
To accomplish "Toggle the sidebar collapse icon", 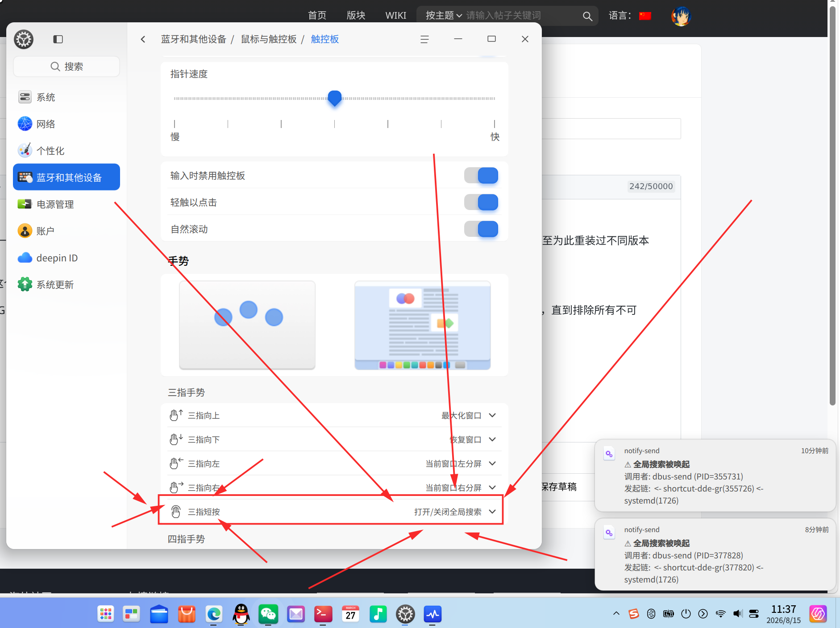I will click(58, 39).
